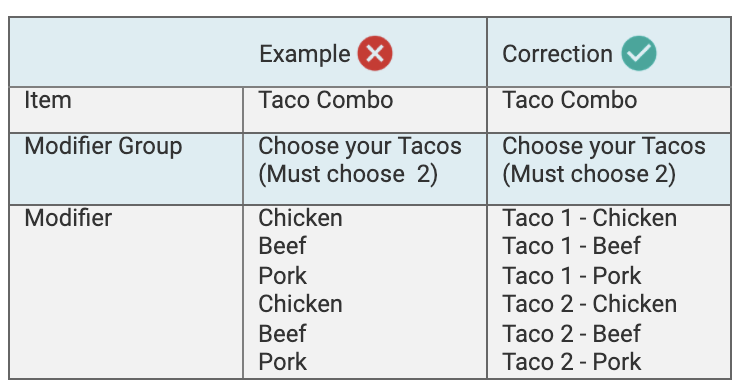Click Taco Combo in the Correction column
746x390 pixels.
point(569,100)
